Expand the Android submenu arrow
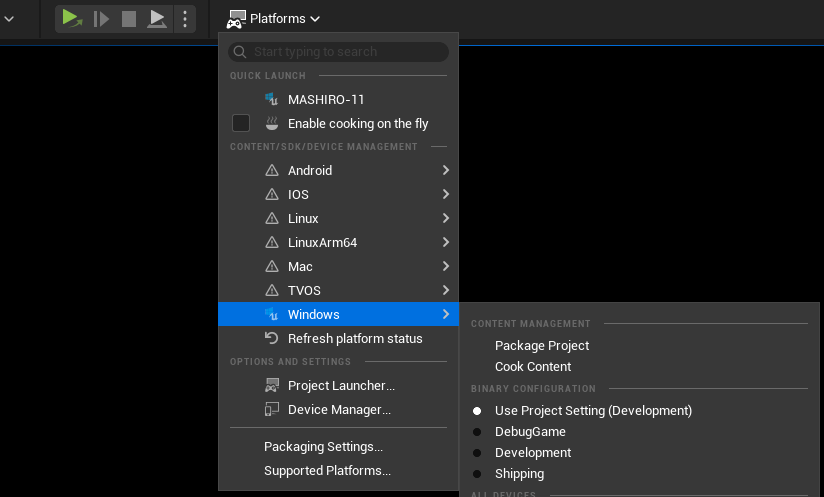The height and width of the screenshot is (497, 824). pyautogui.click(x=446, y=170)
